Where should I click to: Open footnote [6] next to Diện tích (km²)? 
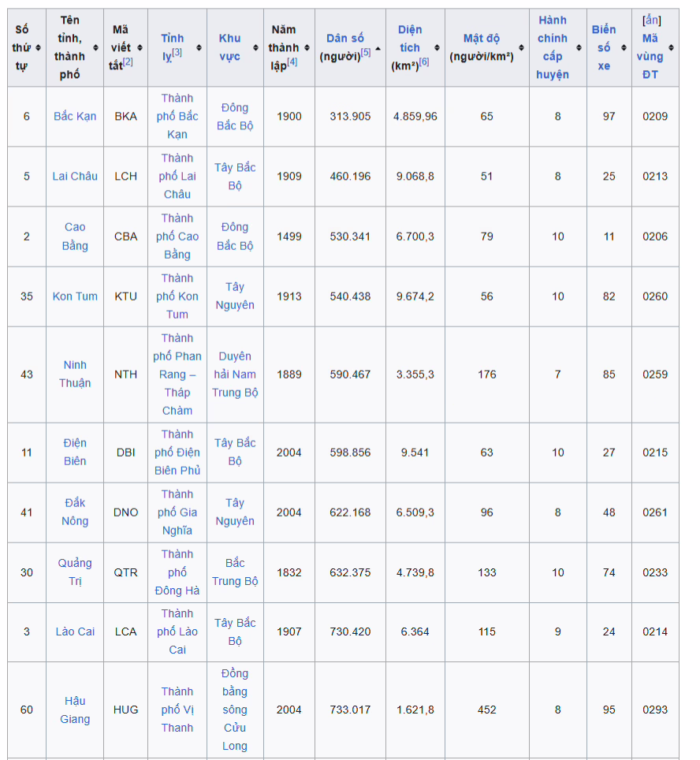tap(424, 62)
